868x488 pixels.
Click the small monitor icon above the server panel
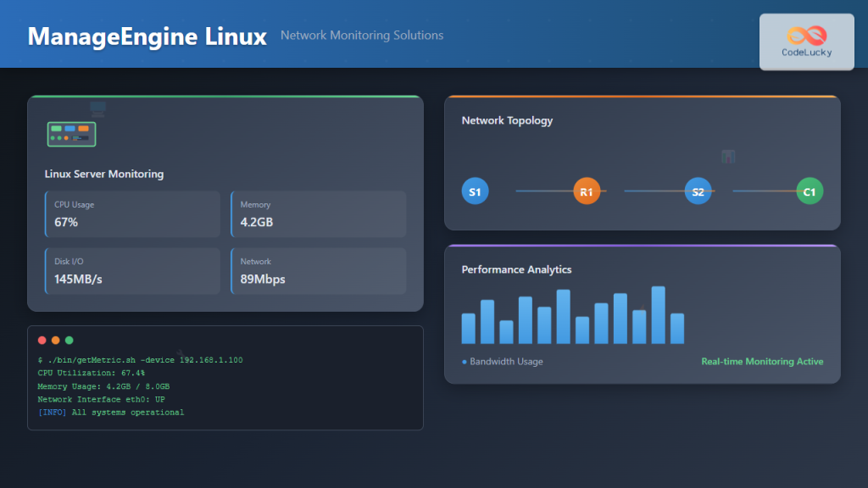pyautogui.click(x=97, y=110)
